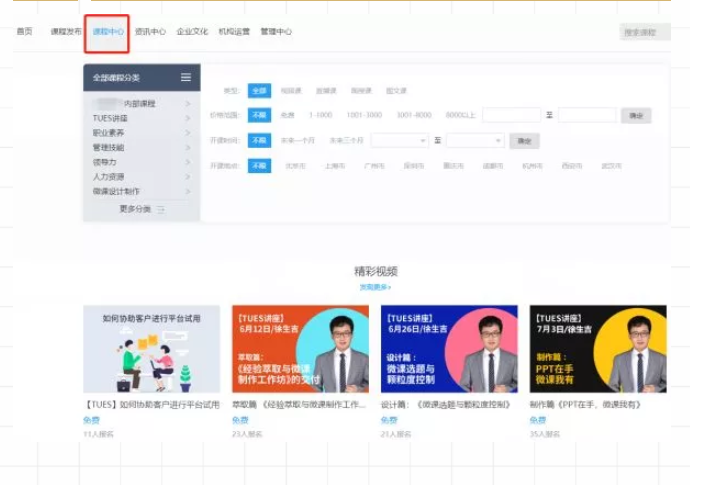709x485 pixels.
Task: Open the 机构运营 tab
Action: [x=234, y=31]
